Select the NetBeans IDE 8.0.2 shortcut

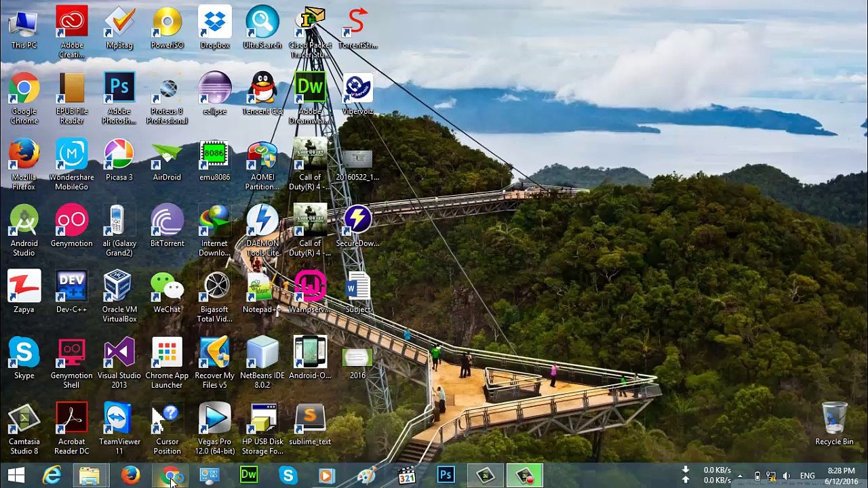pyautogui.click(x=262, y=363)
